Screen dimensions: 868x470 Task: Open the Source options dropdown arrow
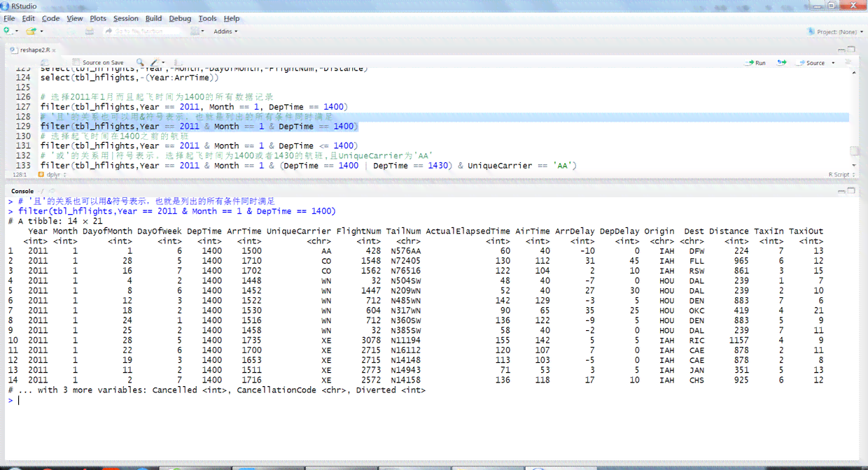coord(833,63)
